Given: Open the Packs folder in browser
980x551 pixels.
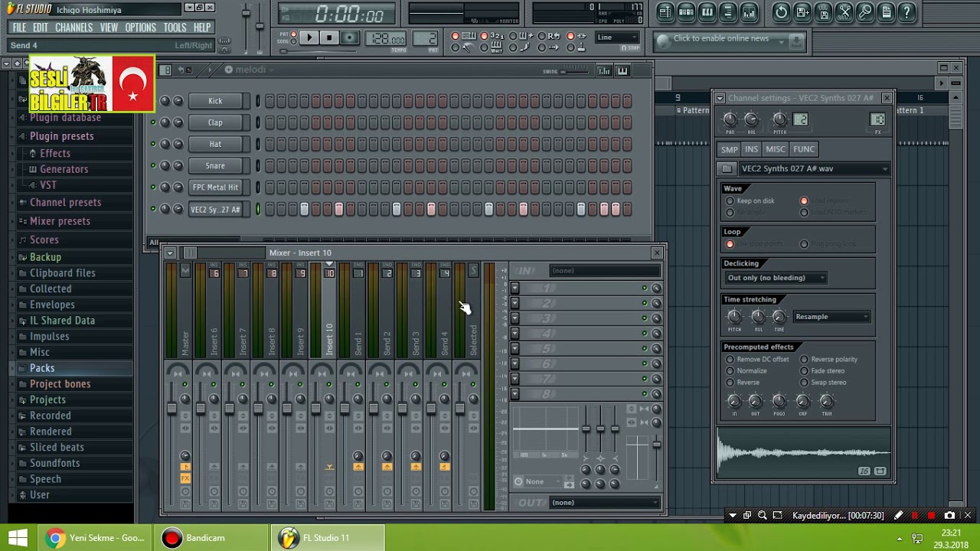Looking at the screenshot, I should [x=41, y=368].
